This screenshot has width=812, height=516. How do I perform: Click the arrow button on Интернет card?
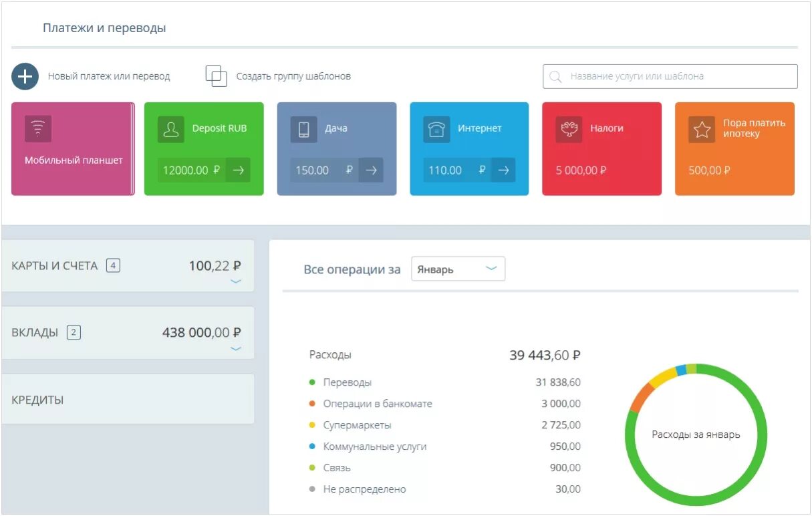tap(503, 170)
